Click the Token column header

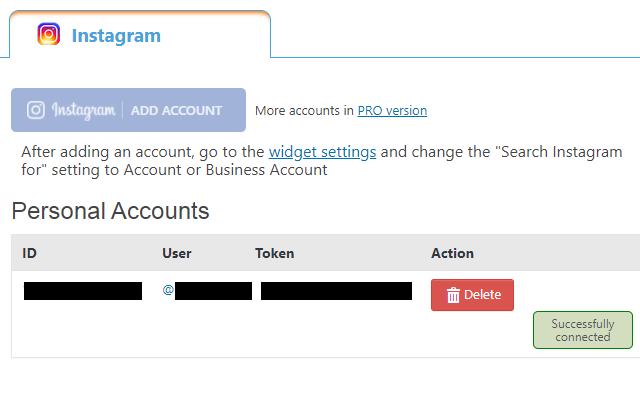[275, 253]
